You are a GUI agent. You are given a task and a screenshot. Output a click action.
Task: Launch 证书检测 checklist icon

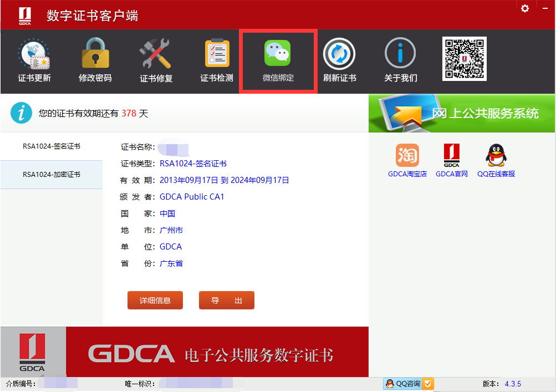(x=217, y=53)
